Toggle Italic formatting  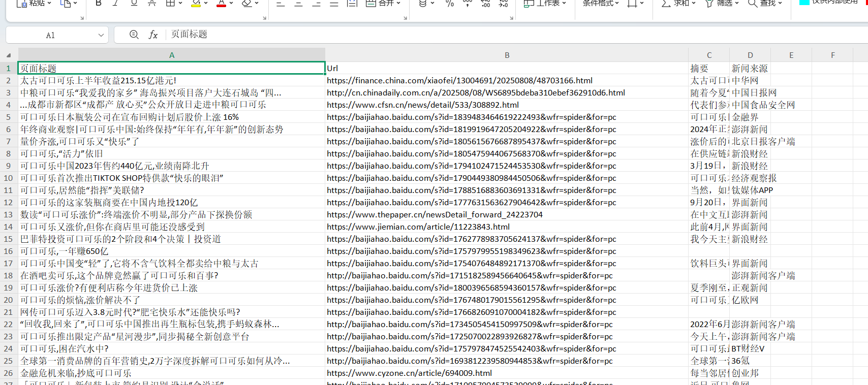116,3
